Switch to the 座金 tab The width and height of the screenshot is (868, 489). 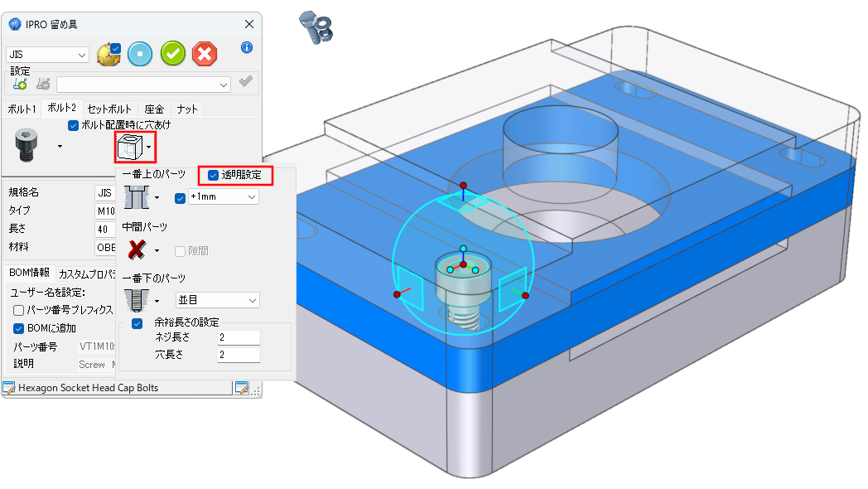point(154,109)
